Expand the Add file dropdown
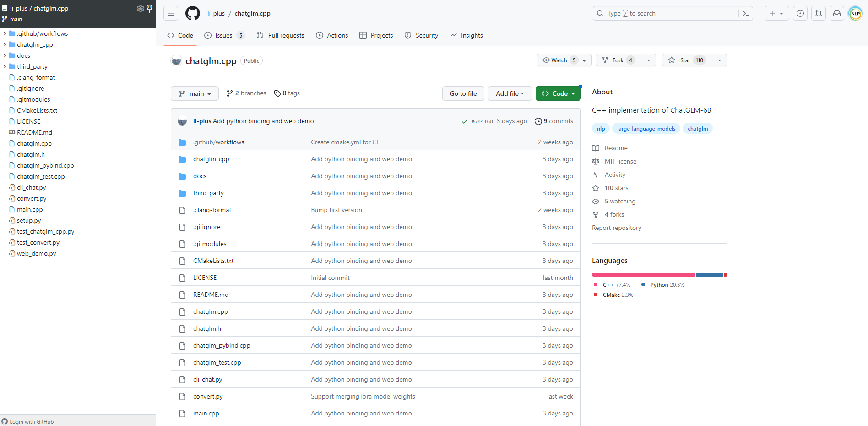 click(x=510, y=93)
